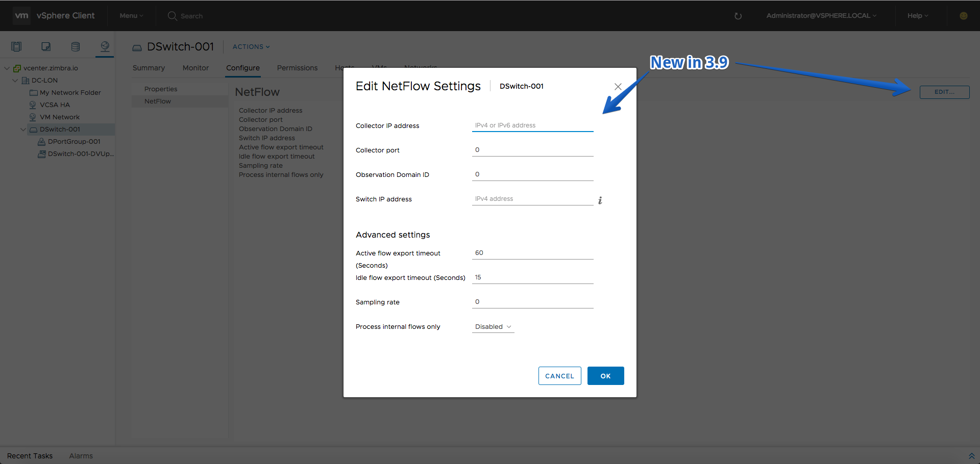This screenshot has height=464, width=980.
Task: Focus the Collector IP address field
Action: pyautogui.click(x=532, y=125)
